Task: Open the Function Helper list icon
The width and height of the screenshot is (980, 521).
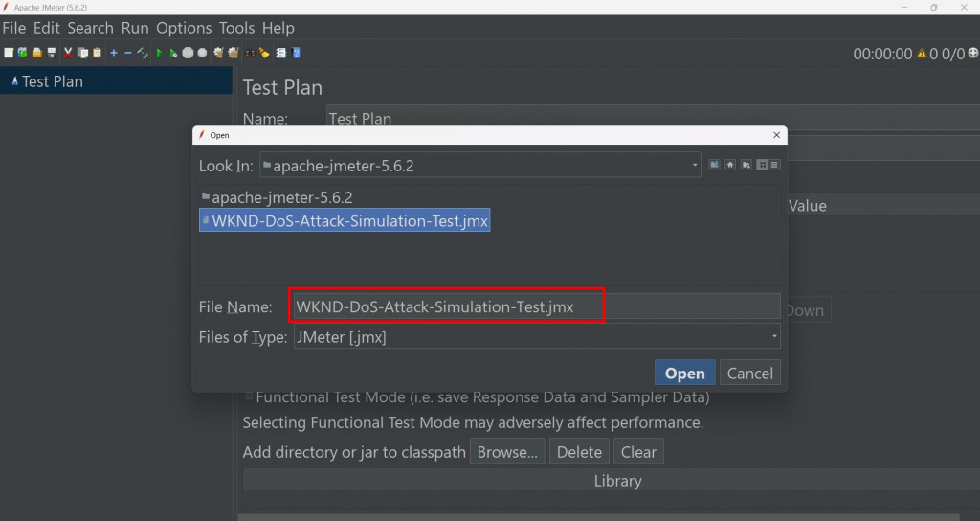Action: [x=281, y=54]
